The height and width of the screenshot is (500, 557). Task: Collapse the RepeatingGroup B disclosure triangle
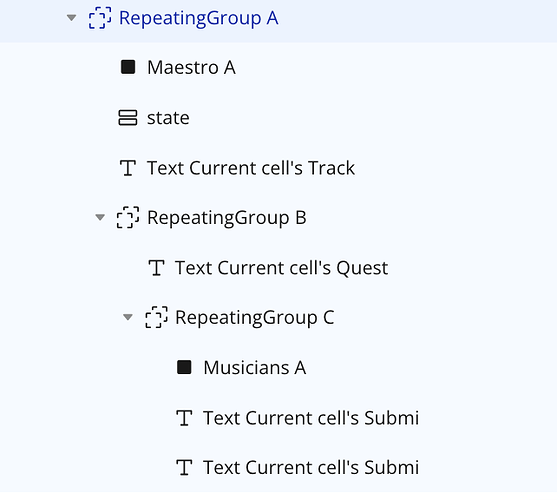click(100, 217)
